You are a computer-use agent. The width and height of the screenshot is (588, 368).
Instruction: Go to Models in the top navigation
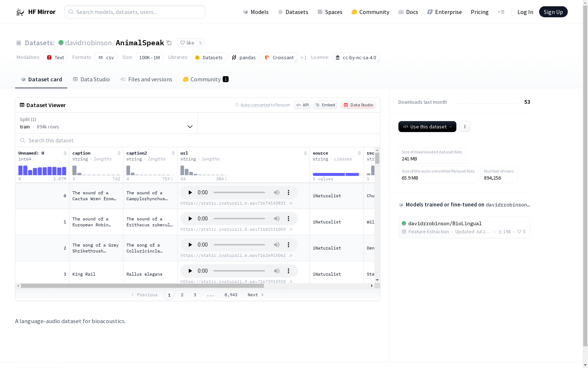tap(256, 12)
